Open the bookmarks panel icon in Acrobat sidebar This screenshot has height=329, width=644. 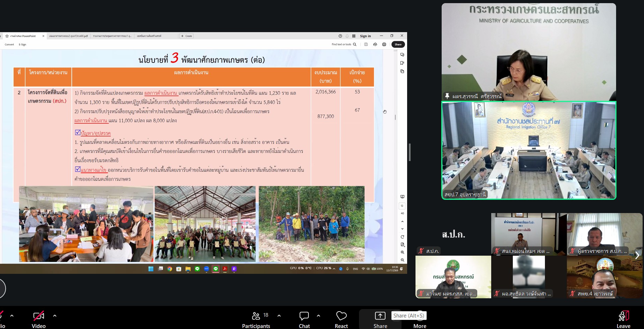click(402, 63)
